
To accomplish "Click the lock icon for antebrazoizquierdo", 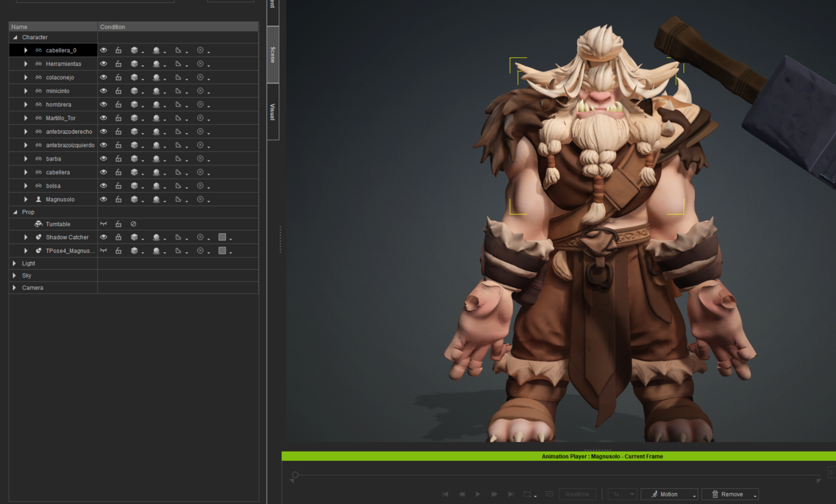I will tap(119, 145).
